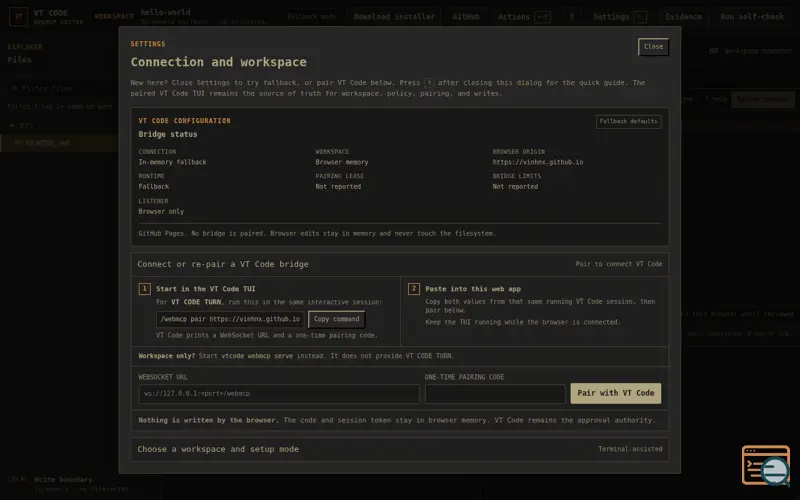Click the Browser memory workspace value
The image size is (800, 500).
341,162
